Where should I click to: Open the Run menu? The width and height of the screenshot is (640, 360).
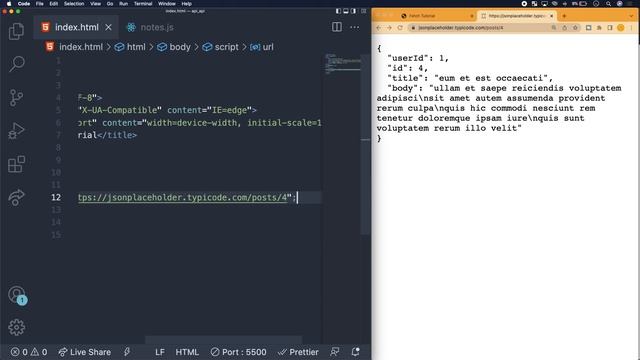pyautogui.click(x=123, y=4)
